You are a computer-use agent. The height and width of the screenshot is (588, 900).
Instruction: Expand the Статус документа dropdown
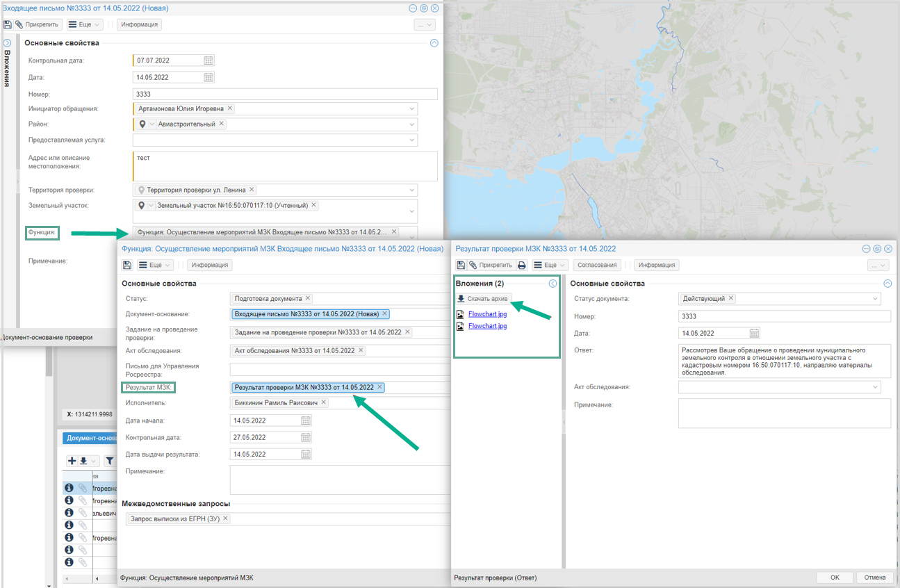coord(875,299)
